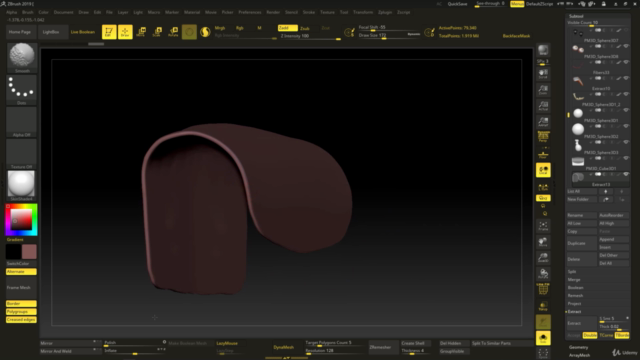Toggle the Transp transparency icon
This screenshot has width=640, height=360.
543,306
